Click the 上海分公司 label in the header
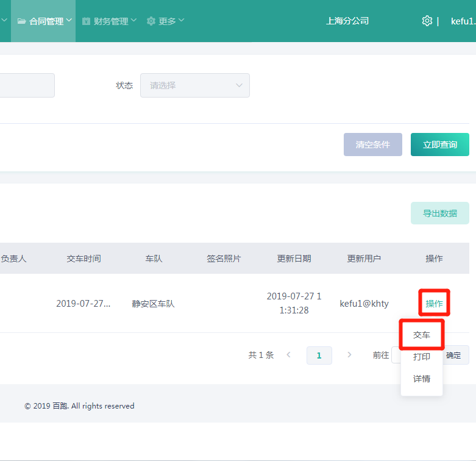476x461 pixels. coord(347,21)
